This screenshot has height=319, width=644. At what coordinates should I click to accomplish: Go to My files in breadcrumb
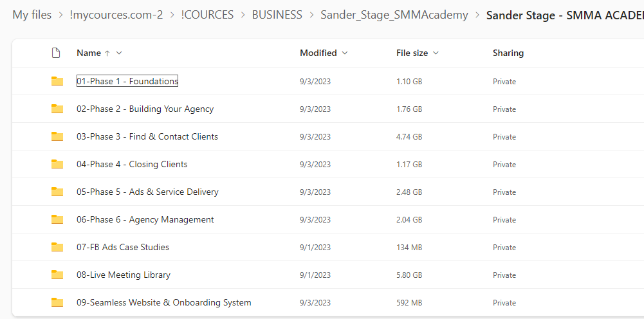(x=32, y=15)
